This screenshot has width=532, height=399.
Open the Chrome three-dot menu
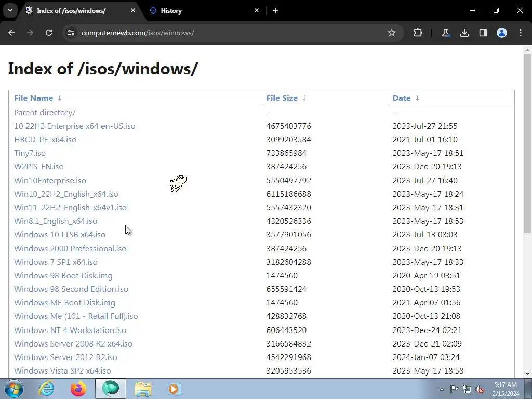click(521, 33)
